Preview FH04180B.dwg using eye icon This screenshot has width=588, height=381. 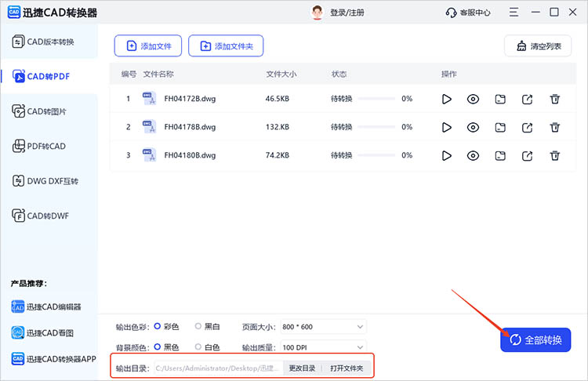(x=473, y=156)
